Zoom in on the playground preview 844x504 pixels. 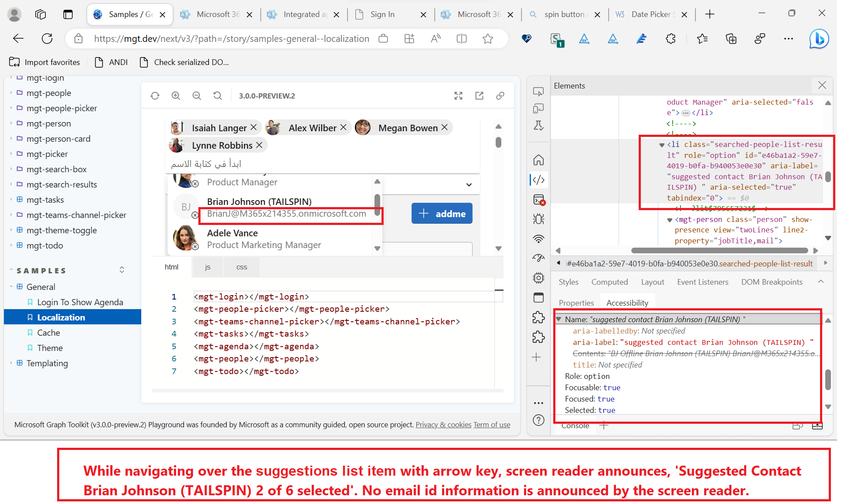[176, 95]
